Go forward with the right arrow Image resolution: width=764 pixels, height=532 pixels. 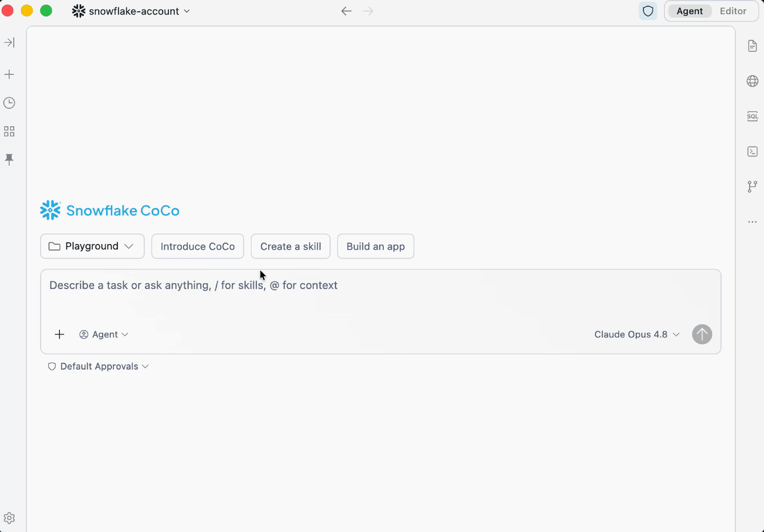click(368, 11)
